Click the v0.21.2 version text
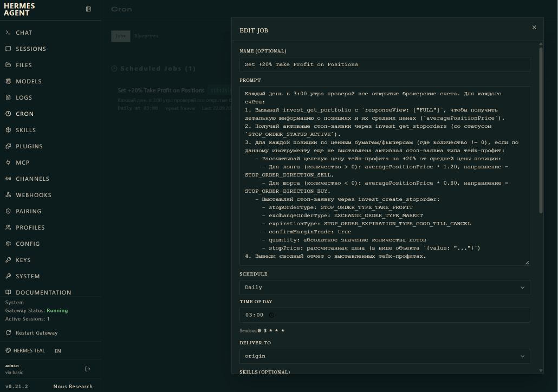558x392 pixels. coord(16,386)
